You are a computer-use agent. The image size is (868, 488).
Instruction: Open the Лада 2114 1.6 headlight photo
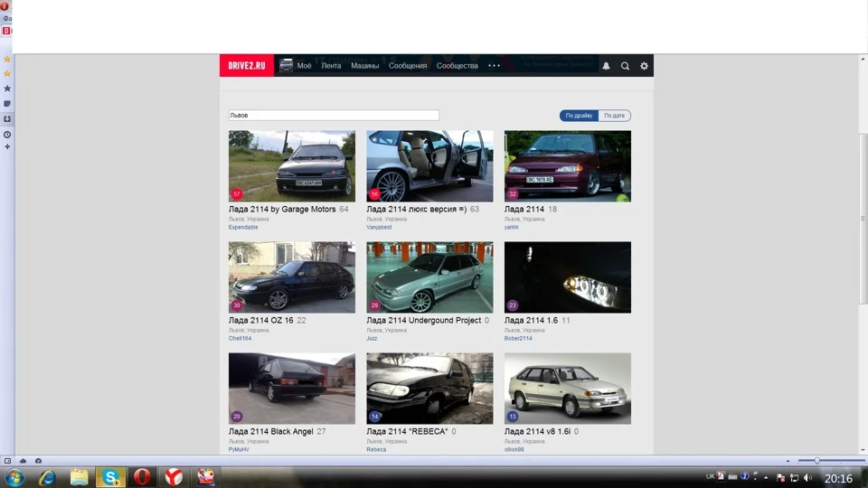click(568, 277)
